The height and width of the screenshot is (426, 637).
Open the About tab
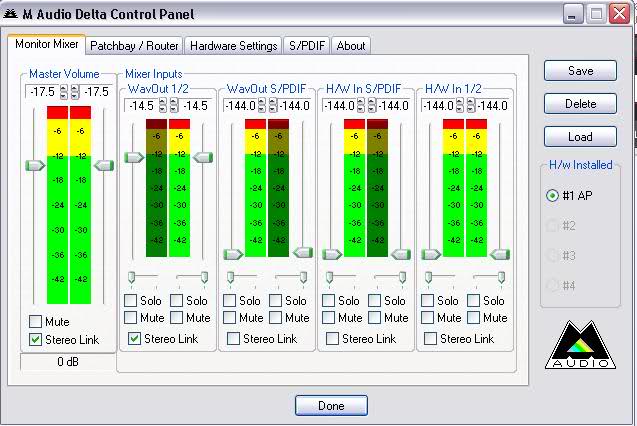[x=351, y=45]
